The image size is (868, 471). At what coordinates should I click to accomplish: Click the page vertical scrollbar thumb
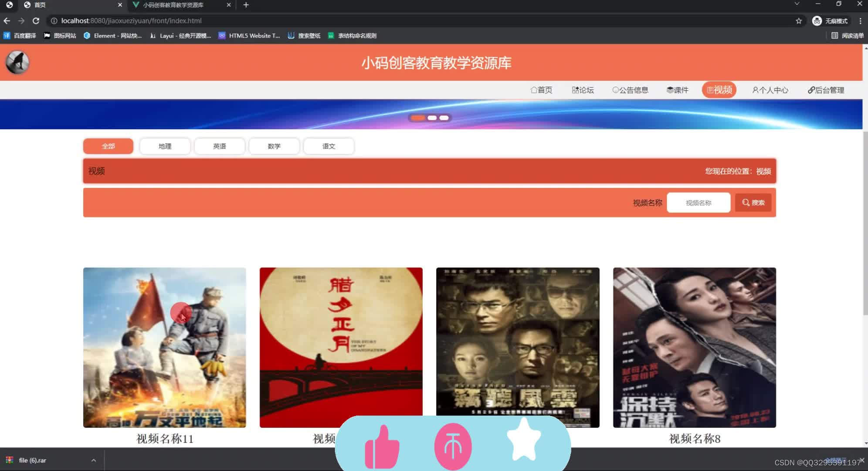pos(865,222)
